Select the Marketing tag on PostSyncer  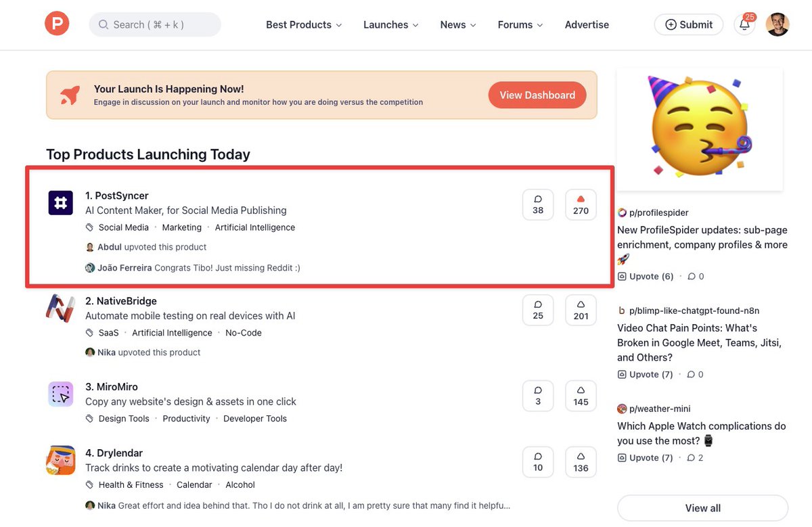[x=181, y=227]
